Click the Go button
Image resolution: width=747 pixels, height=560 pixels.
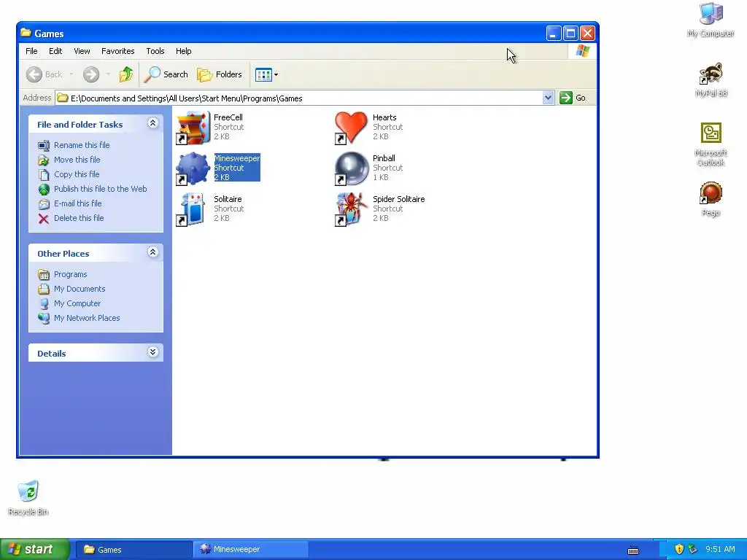point(573,98)
